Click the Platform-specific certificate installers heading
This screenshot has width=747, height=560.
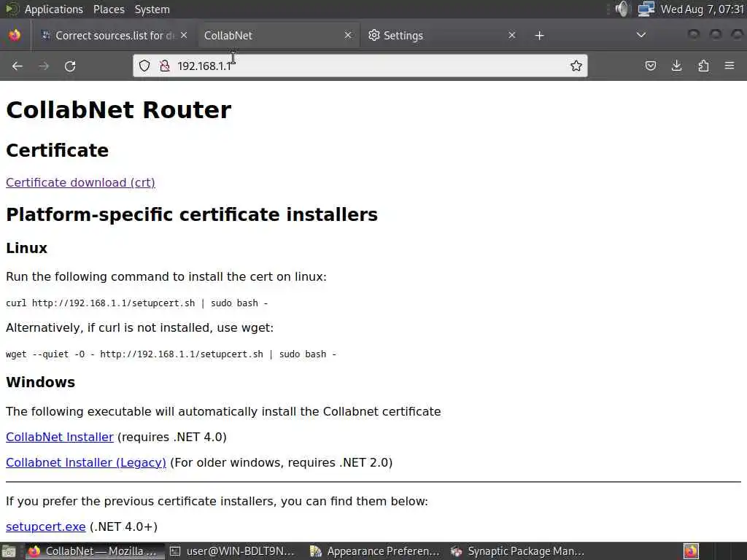(x=192, y=214)
